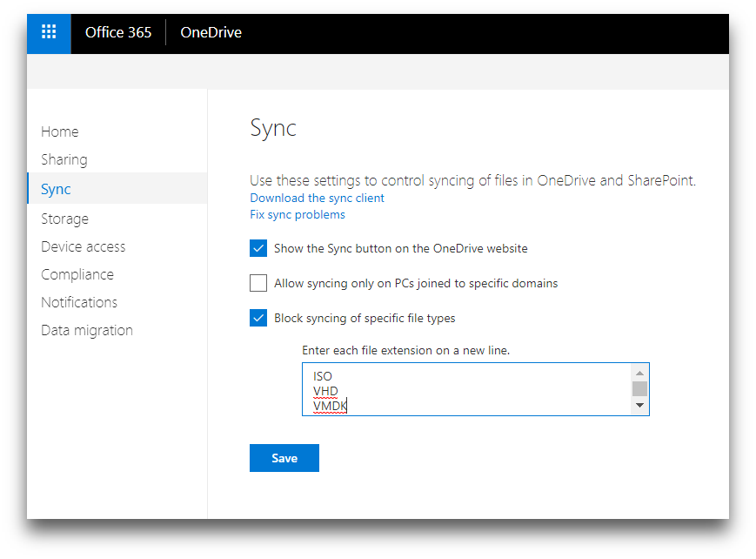
Task: Open Data migration page
Action: (87, 330)
